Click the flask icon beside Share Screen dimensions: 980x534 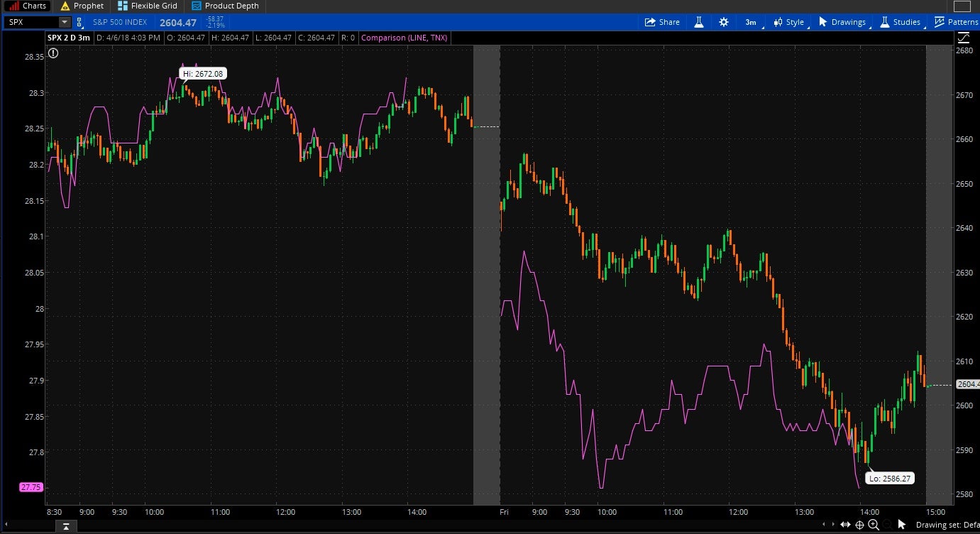pos(699,22)
